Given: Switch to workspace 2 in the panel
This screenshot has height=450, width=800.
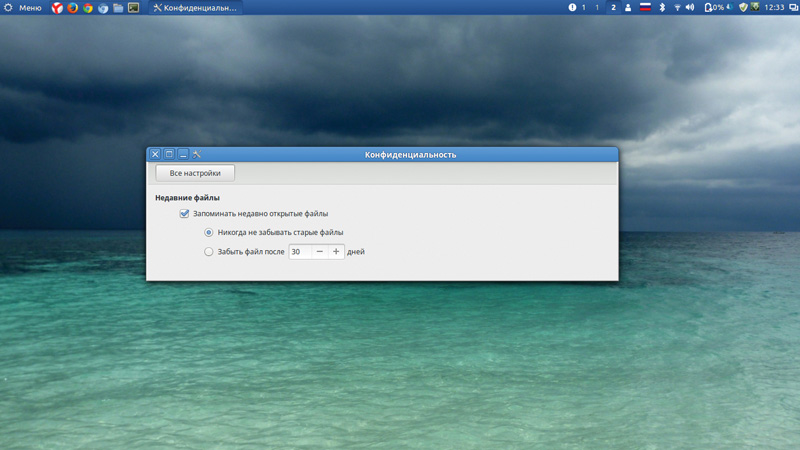Looking at the screenshot, I should (x=613, y=8).
